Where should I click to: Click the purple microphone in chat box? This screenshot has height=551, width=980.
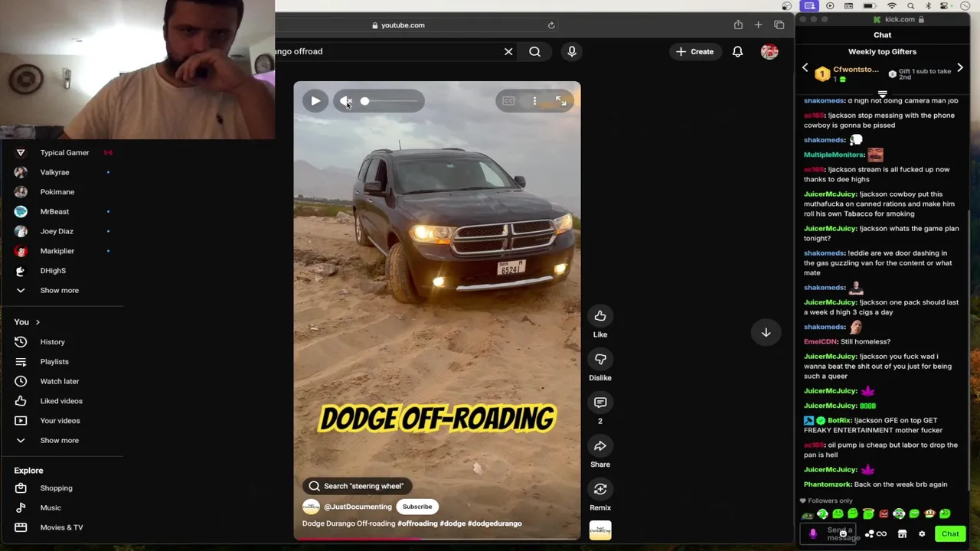coord(813,534)
